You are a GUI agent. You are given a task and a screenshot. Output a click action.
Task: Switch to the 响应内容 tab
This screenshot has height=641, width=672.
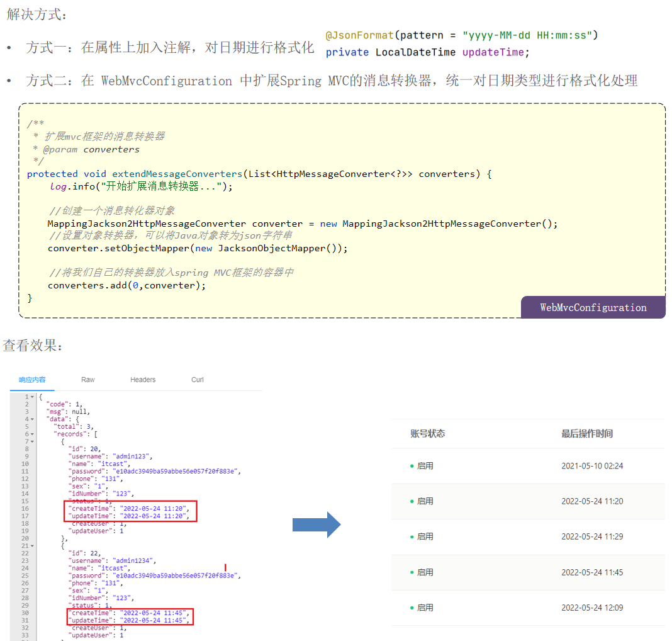tap(32, 380)
